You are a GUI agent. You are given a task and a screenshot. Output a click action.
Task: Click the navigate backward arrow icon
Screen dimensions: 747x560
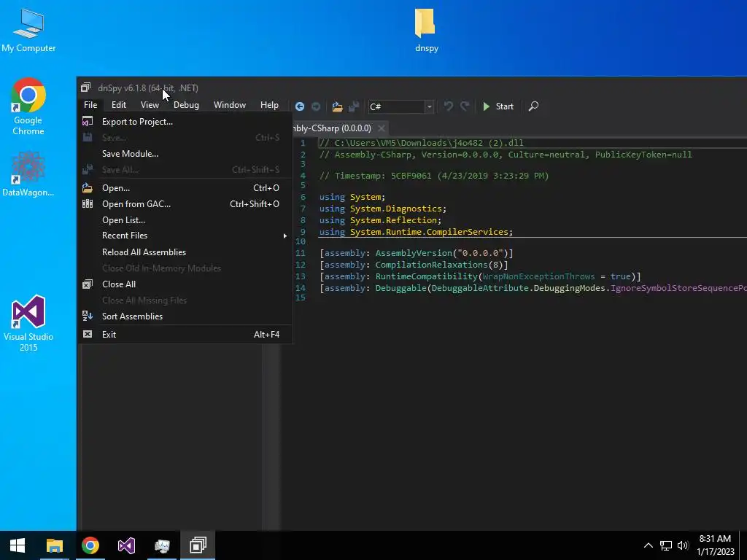300,106
